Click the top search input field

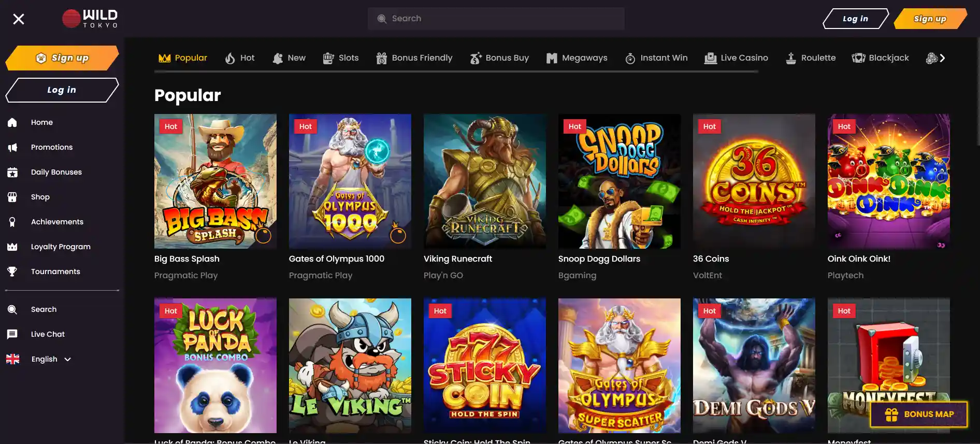click(x=496, y=19)
